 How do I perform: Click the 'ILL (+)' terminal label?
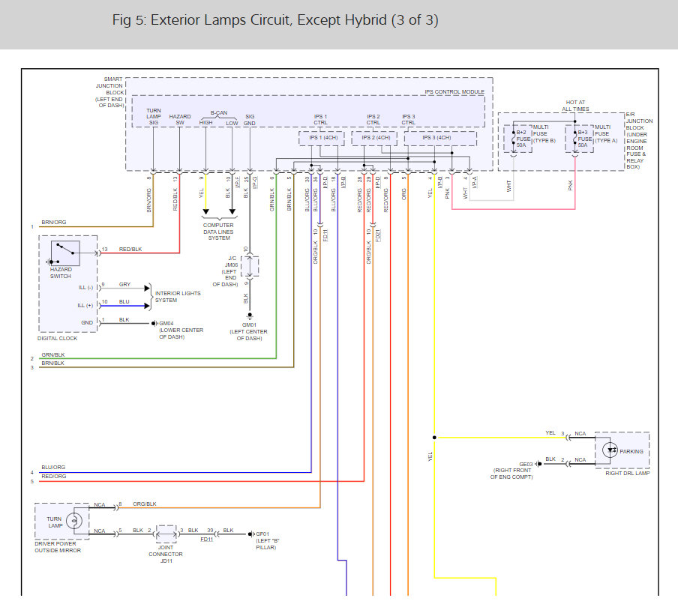[x=85, y=306]
